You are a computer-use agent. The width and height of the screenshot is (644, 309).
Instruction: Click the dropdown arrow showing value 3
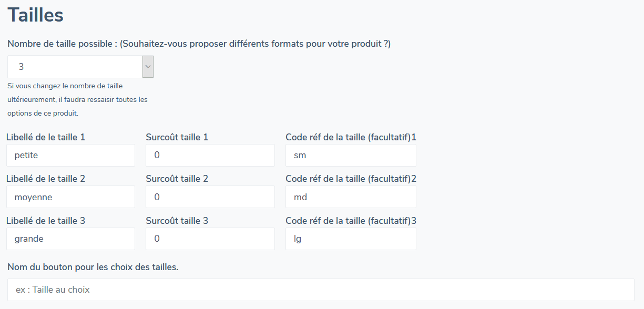click(147, 66)
